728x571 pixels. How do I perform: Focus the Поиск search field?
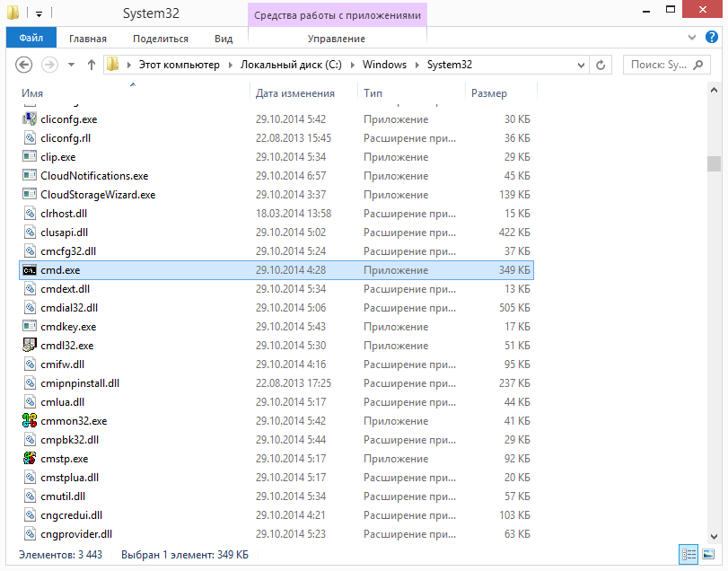click(666, 65)
